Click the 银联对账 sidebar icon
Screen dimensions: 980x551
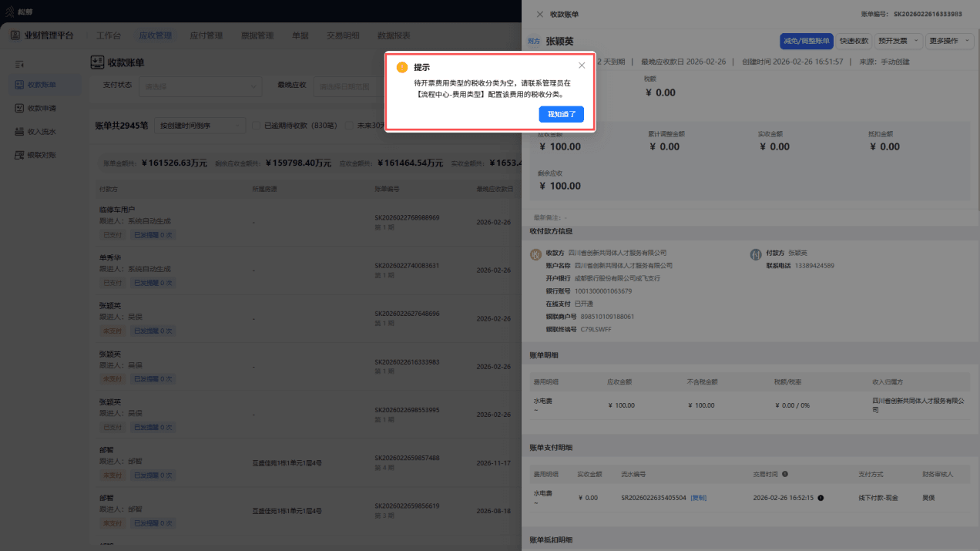click(20, 155)
